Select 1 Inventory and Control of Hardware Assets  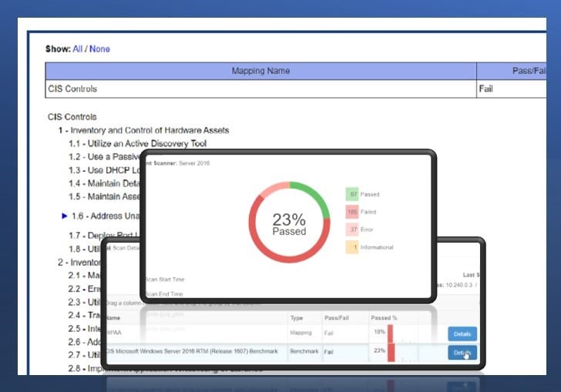tap(143, 130)
